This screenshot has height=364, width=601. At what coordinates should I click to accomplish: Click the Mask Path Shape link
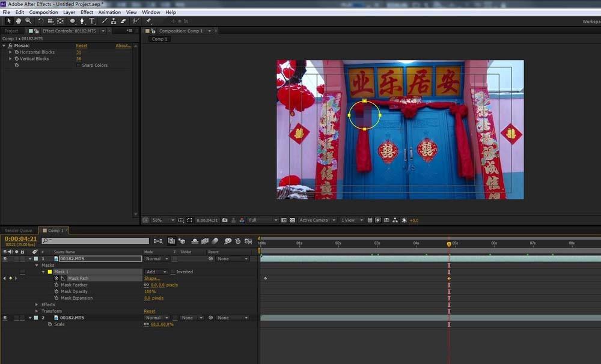[x=151, y=279]
